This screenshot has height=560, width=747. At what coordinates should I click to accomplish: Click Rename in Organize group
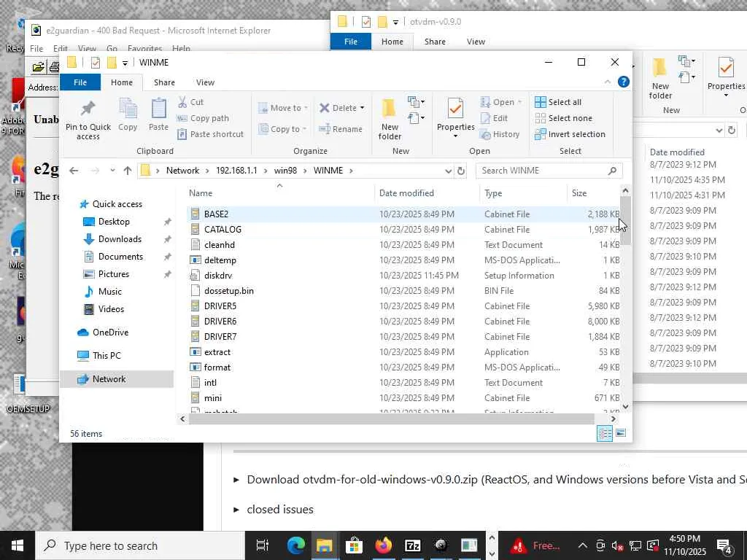[340, 129]
